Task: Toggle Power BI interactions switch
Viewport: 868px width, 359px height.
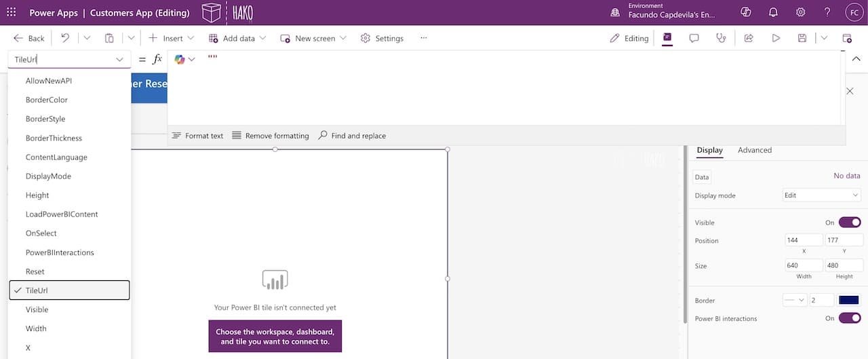Action: pyautogui.click(x=849, y=318)
